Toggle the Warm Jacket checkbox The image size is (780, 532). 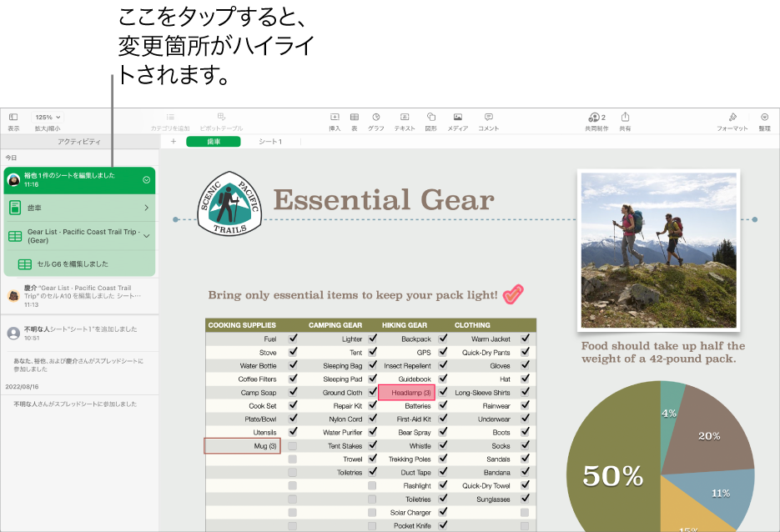[x=525, y=338]
